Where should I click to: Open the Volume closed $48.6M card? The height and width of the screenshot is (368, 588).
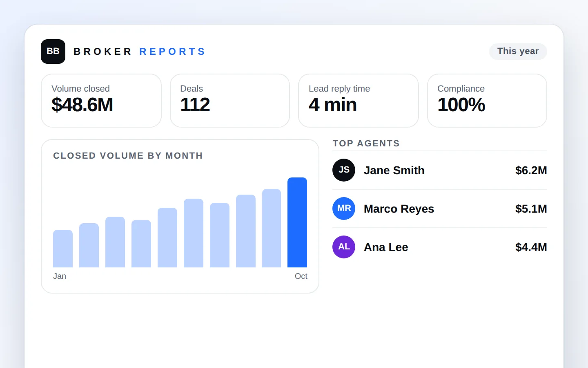click(x=101, y=101)
